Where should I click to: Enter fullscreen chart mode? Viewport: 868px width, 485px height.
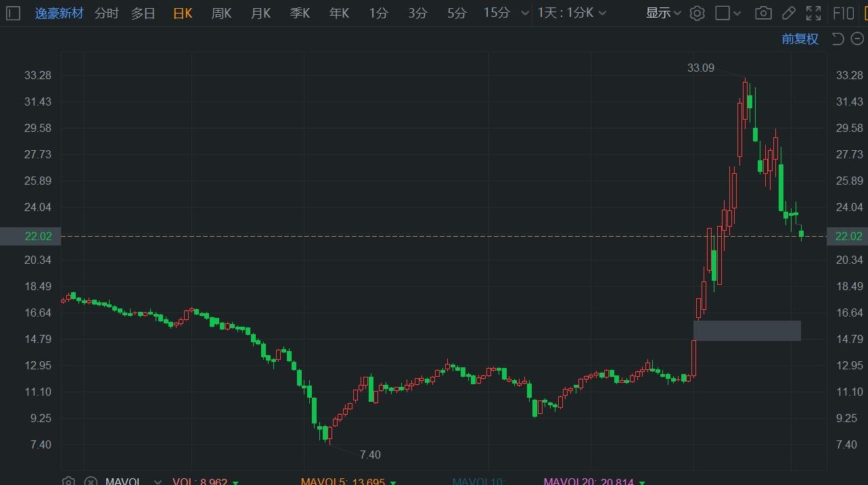[x=813, y=13]
